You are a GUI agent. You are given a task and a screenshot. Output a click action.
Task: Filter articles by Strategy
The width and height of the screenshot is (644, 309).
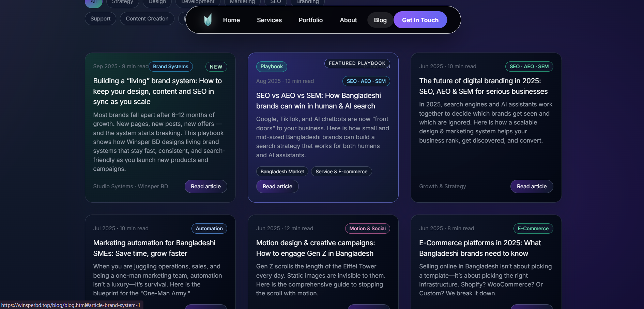click(123, 2)
